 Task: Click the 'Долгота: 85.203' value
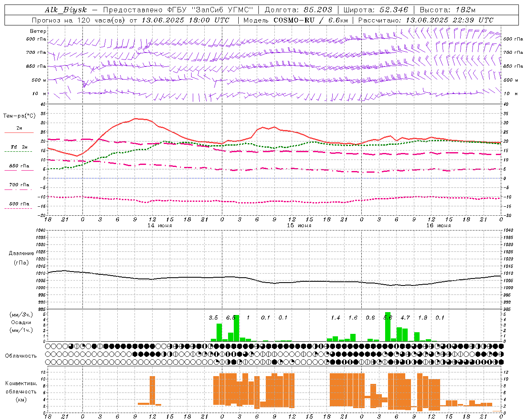pyautogui.click(x=298, y=10)
